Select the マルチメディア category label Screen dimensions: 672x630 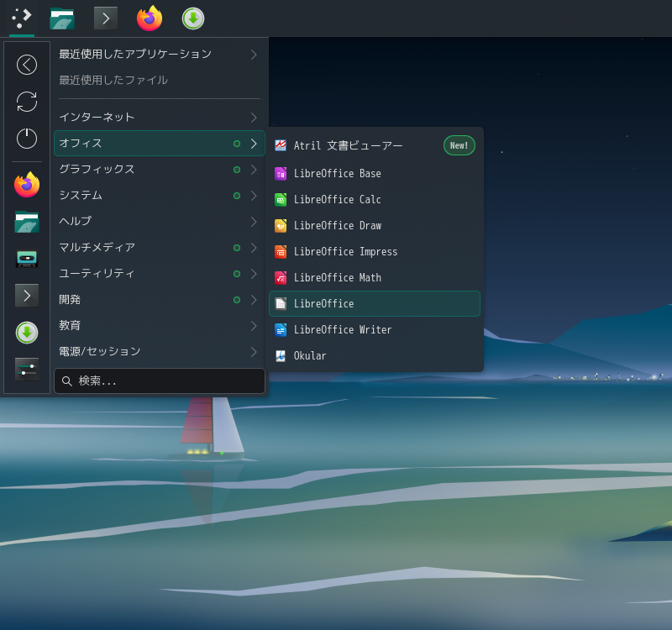point(97,247)
